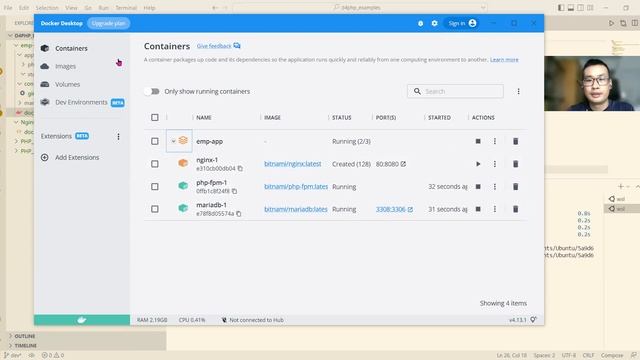Click the emp-app stack icon
Viewport: 640px width, 360px height.
(183, 141)
